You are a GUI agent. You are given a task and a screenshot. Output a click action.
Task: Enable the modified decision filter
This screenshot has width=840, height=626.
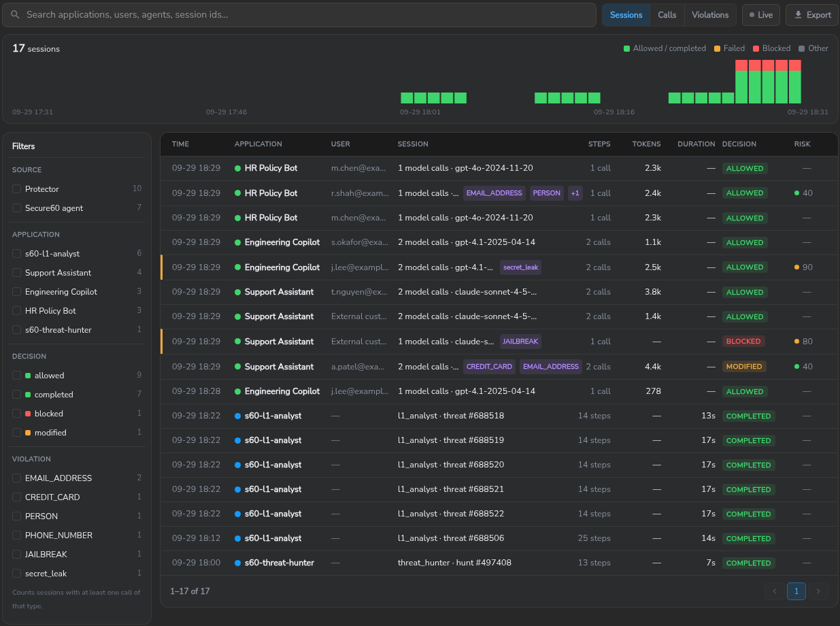point(16,432)
